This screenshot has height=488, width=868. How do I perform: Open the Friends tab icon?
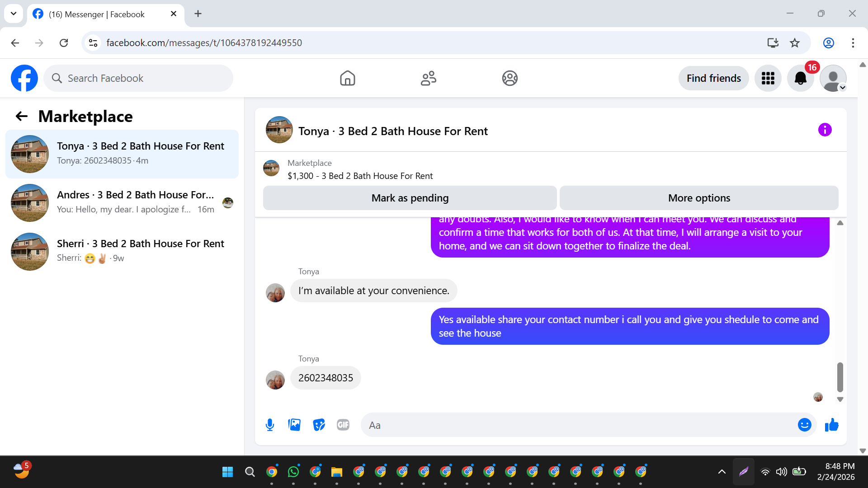[428, 78]
